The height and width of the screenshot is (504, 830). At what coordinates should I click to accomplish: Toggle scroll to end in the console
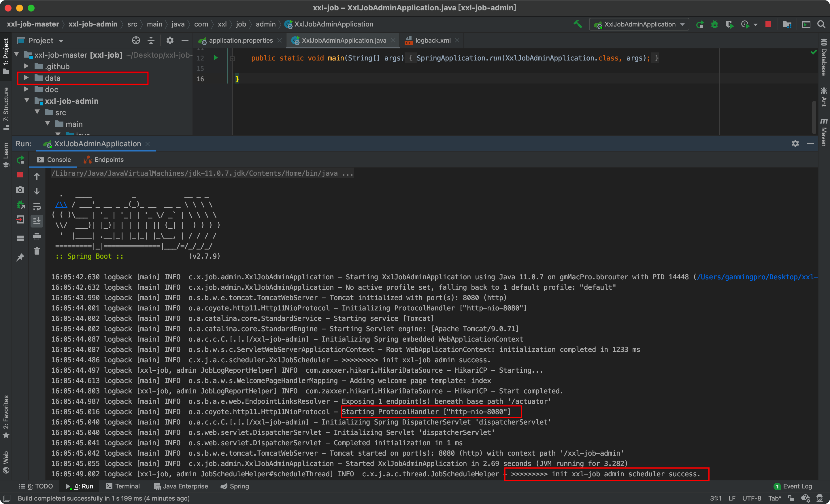37,221
